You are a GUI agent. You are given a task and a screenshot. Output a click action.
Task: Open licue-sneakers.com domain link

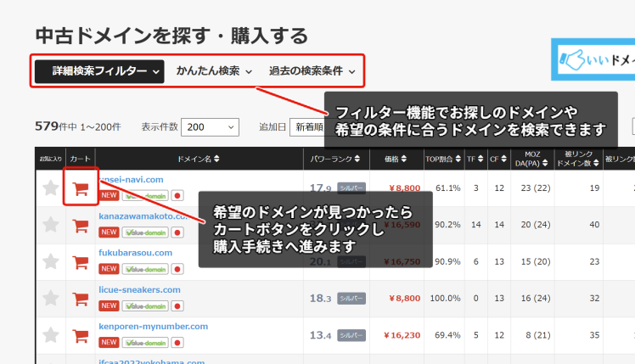(139, 290)
